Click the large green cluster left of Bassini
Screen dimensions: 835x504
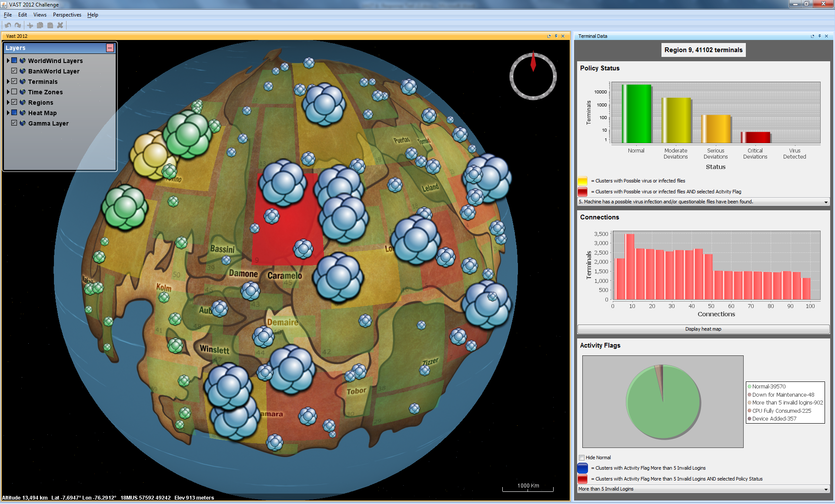pos(125,207)
